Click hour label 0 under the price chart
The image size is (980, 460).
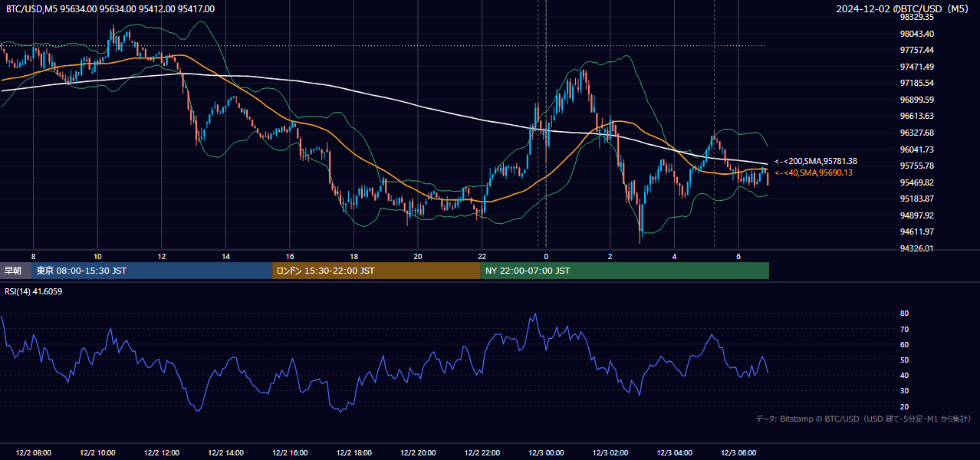click(546, 256)
